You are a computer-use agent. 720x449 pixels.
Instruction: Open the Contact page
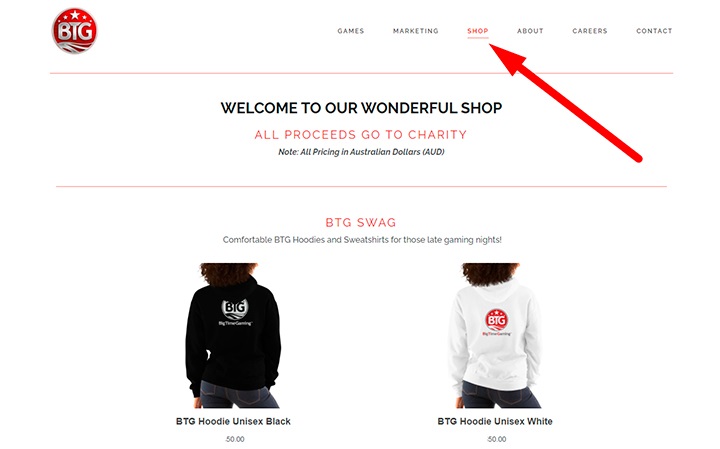pyautogui.click(x=654, y=31)
